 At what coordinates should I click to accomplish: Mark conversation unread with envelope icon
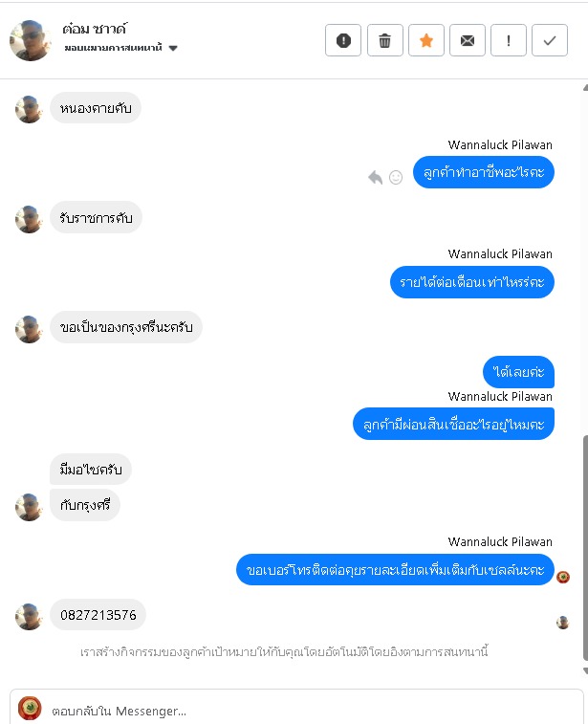(x=468, y=40)
